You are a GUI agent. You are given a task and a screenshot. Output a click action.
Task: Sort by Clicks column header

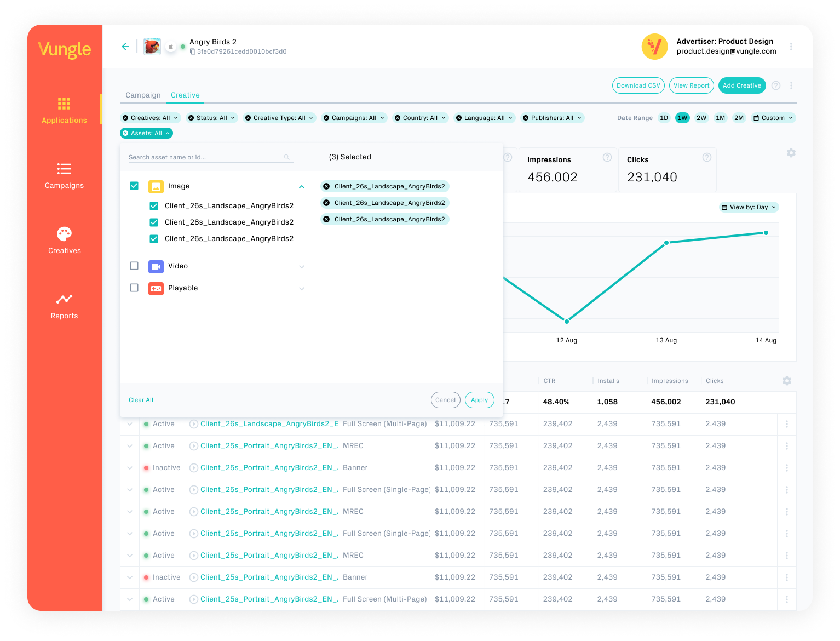[x=715, y=381]
